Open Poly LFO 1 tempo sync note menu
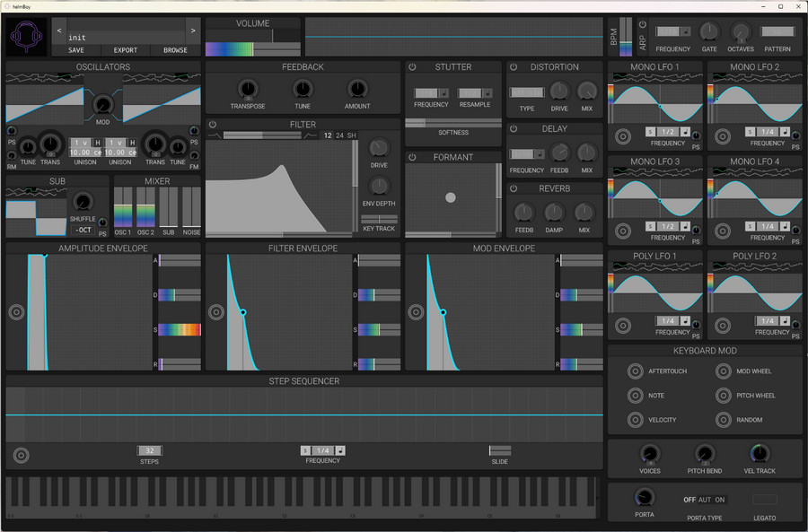 pos(685,321)
